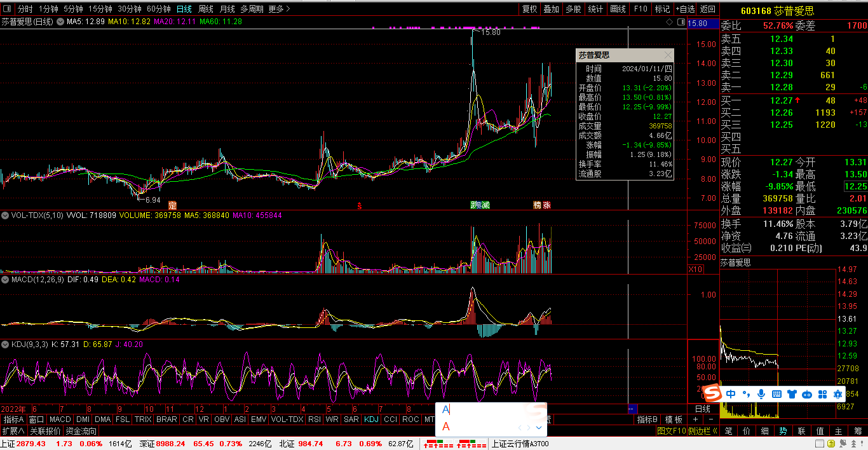Viewport: 868px width, 450px height.
Task: Open 资金流向 capital flow tab
Action: coord(81,431)
